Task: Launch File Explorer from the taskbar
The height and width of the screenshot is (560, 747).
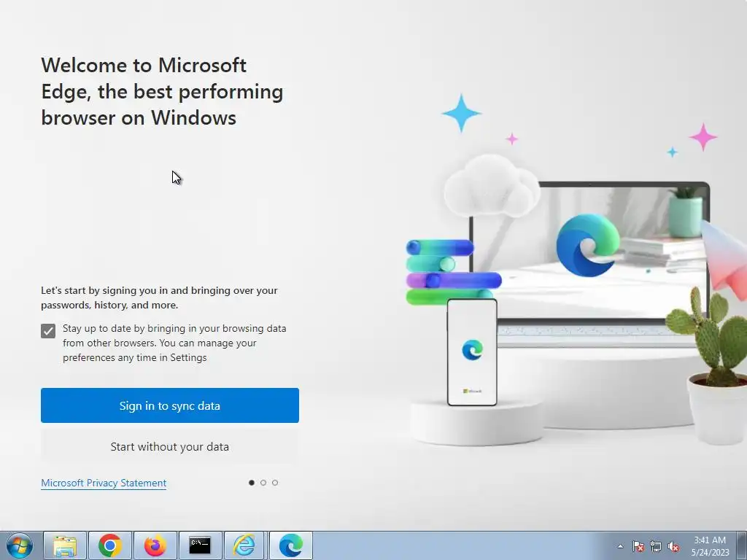Action: pyautogui.click(x=65, y=545)
